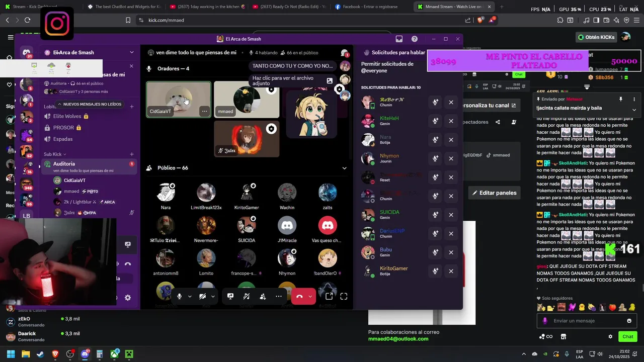Screen dimensions: 644x362
Task: Open Discord user settings gear
Action: 128,298
